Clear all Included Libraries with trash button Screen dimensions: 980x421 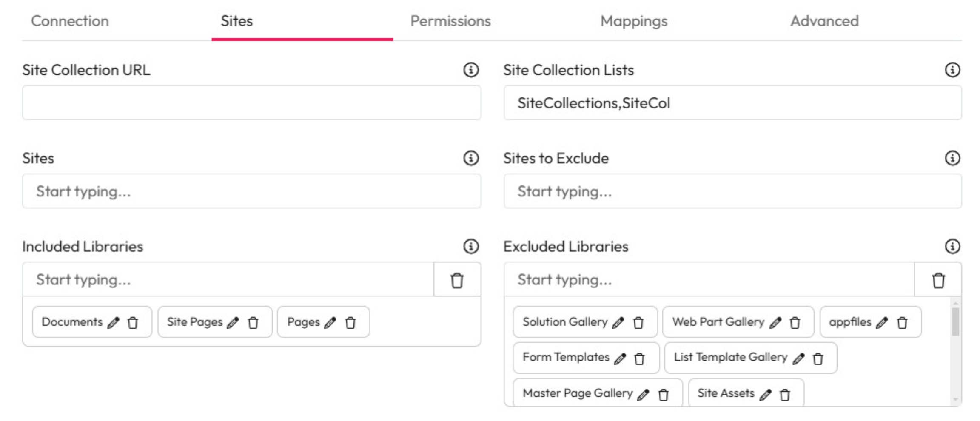tap(457, 280)
